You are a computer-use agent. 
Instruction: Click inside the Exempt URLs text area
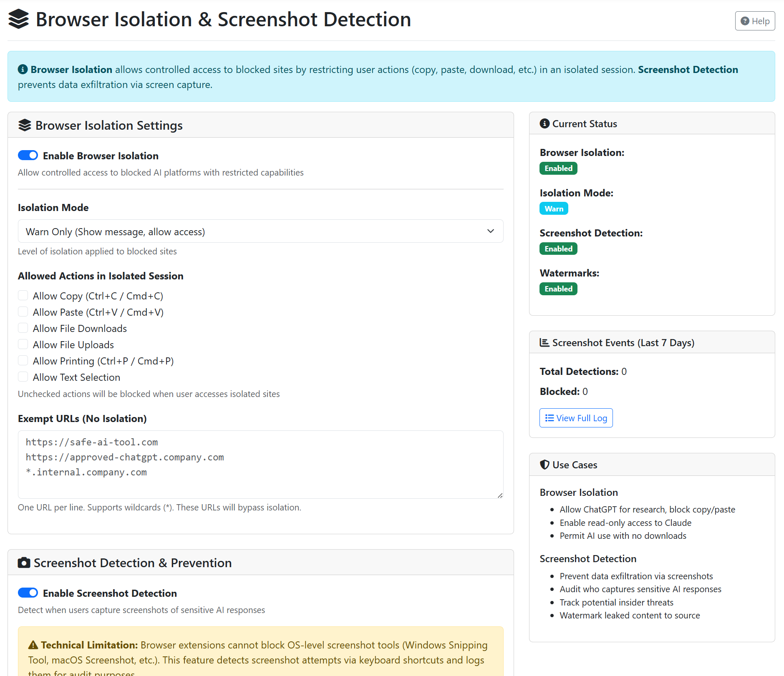click(x=260, y=464)
